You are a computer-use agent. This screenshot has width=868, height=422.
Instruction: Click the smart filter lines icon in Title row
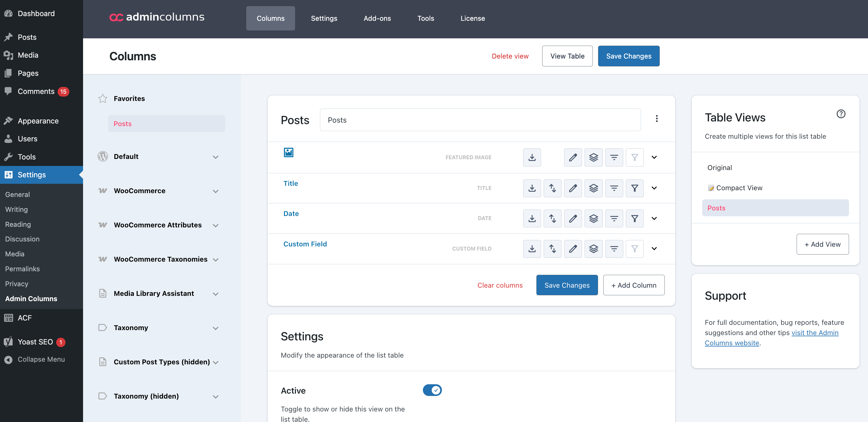(x=614, y=188)
